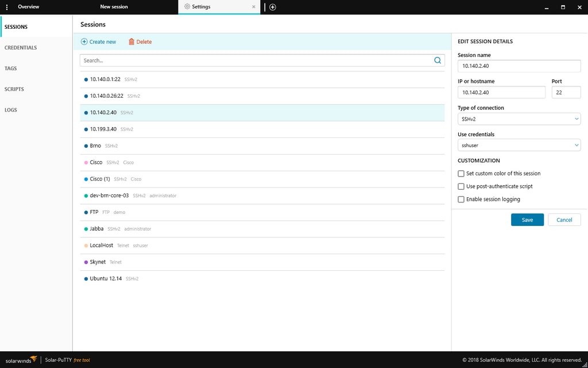The width and height of the screenshot is (588, 368).
Task: Open the Logs section in the sidebar
Action: 11,110
